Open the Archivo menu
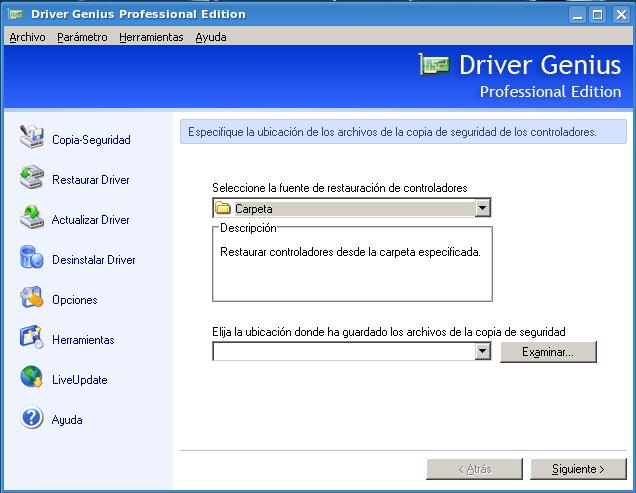 27,37
